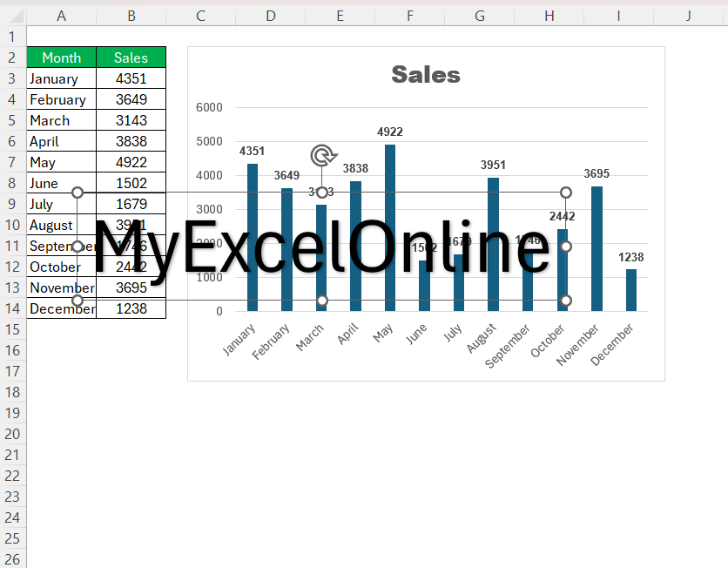Select row 1 header
This screenshot has height=568, width=728.
[x=12, y=37]
